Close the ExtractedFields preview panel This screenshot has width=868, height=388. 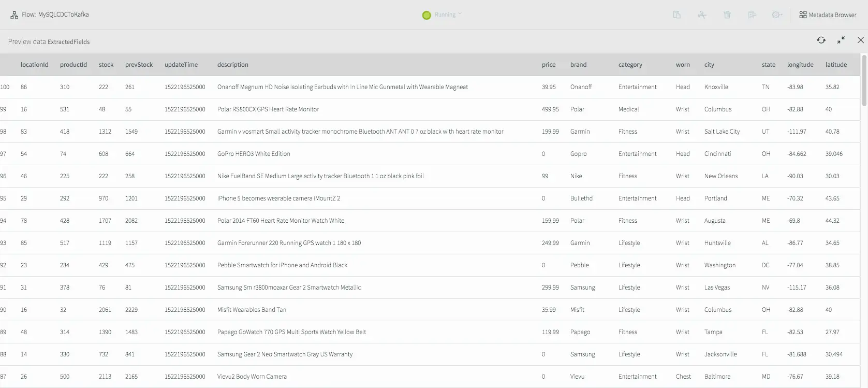860,40
